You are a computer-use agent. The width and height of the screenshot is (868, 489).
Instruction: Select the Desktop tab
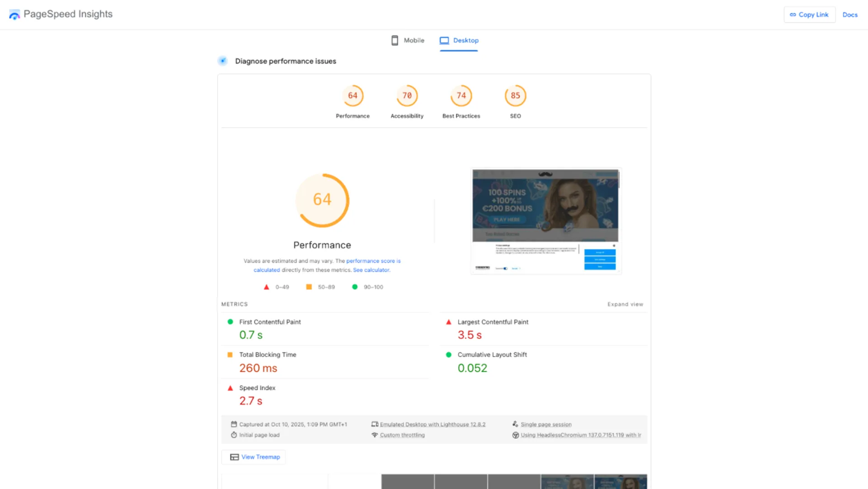click(459, 40)
